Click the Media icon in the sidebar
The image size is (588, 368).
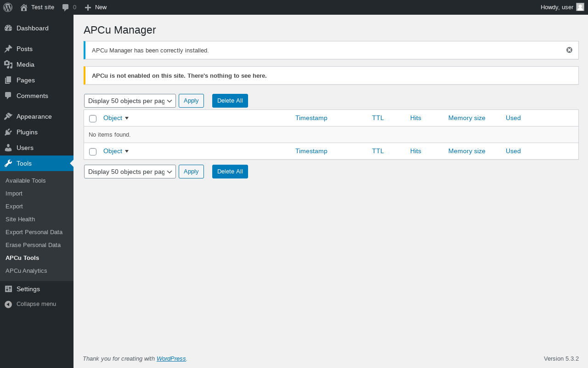click(x=8, y=64)
